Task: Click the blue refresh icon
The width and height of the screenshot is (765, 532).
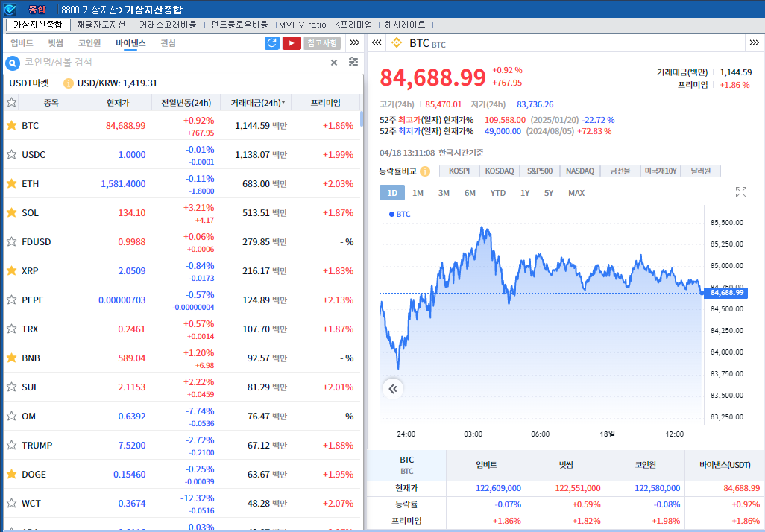Action: tap(272, 43)
